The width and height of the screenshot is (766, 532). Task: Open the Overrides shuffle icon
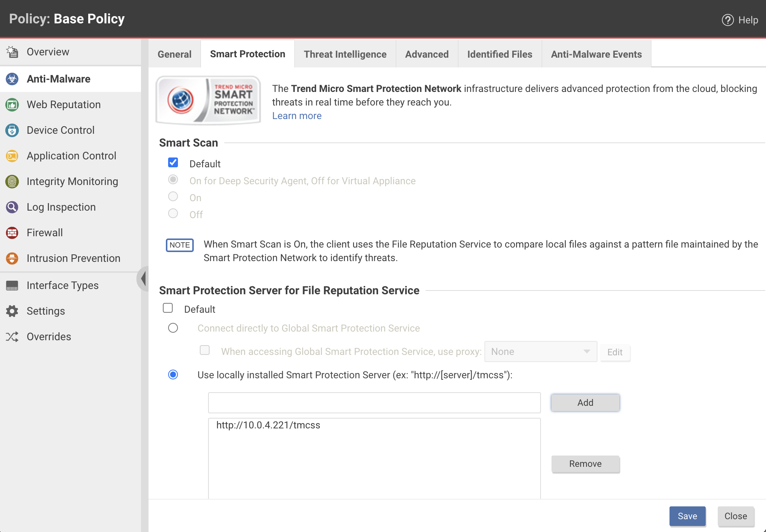tap(12, 336)
